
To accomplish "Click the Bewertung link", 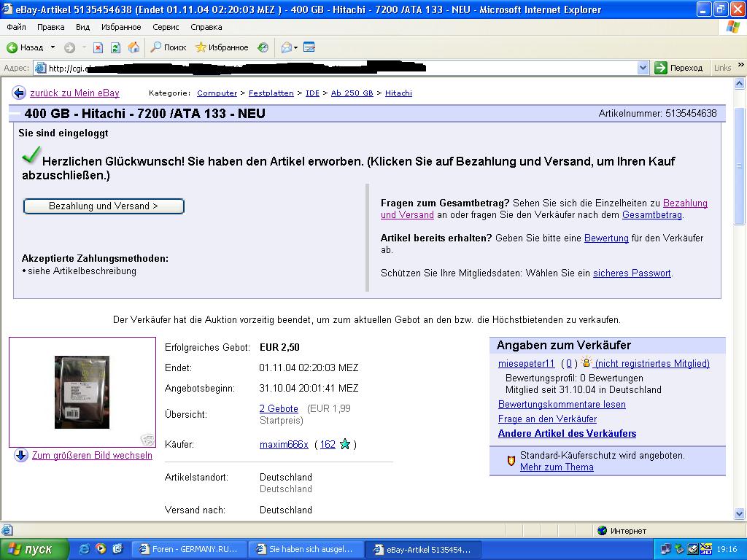I will pos(606,238).
